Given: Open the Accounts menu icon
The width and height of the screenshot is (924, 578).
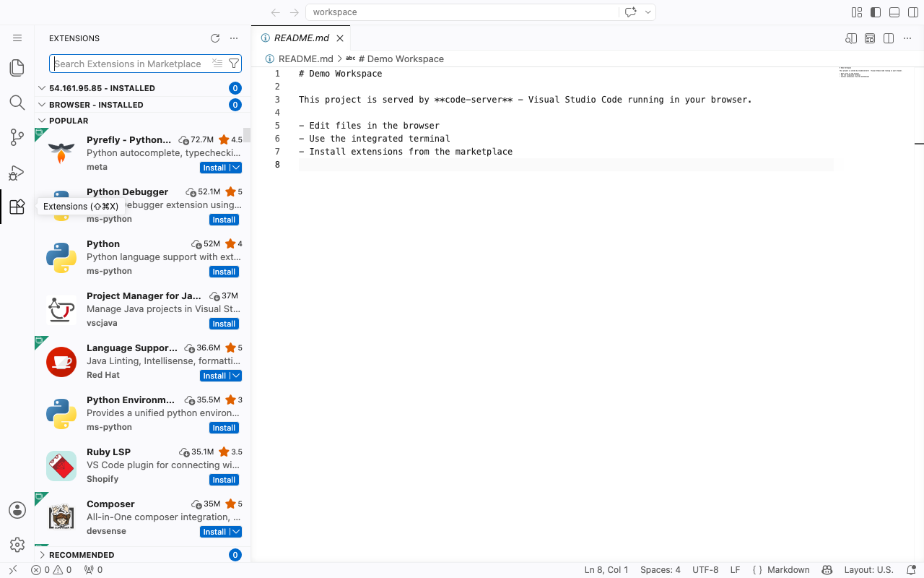Looking at the screenshot, I should [x=17, y=510].
